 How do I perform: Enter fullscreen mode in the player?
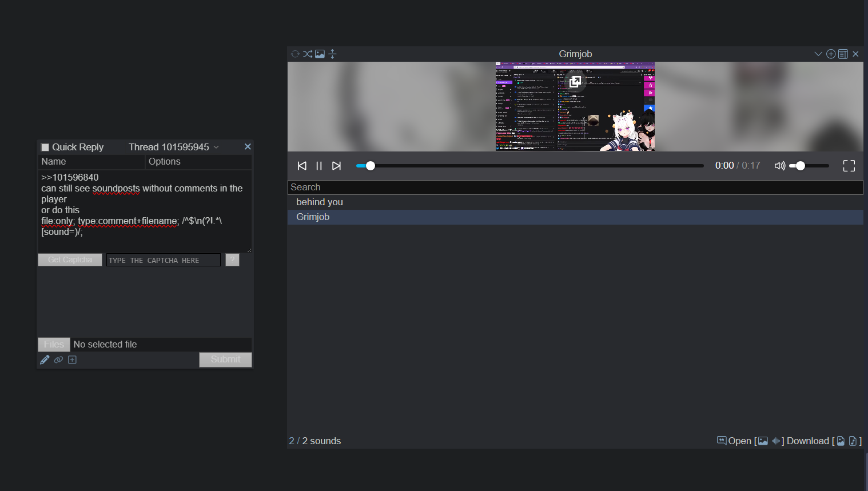tap(849, 166)
